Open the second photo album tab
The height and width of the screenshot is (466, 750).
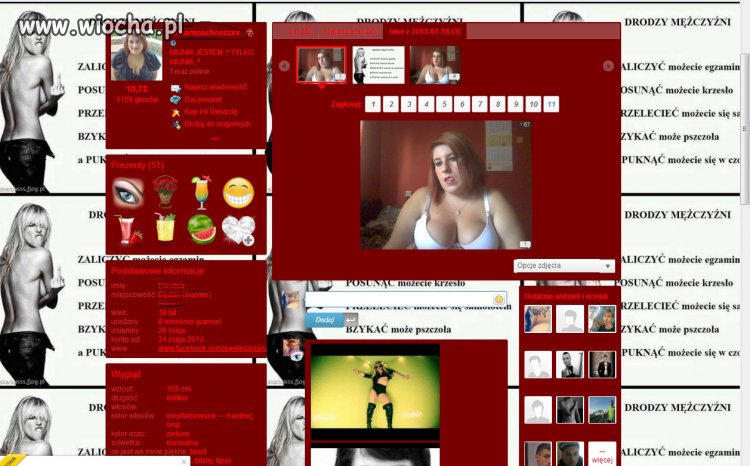[x=351, y=32]
